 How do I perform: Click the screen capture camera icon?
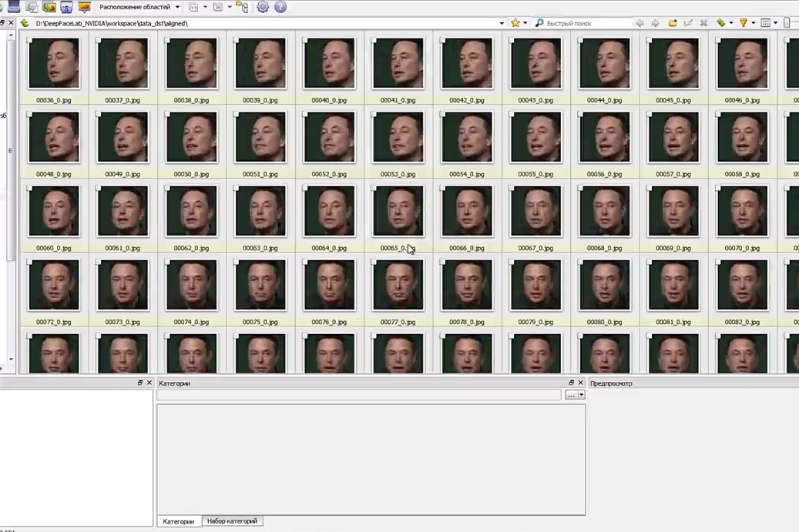click(x=66, y=7)
